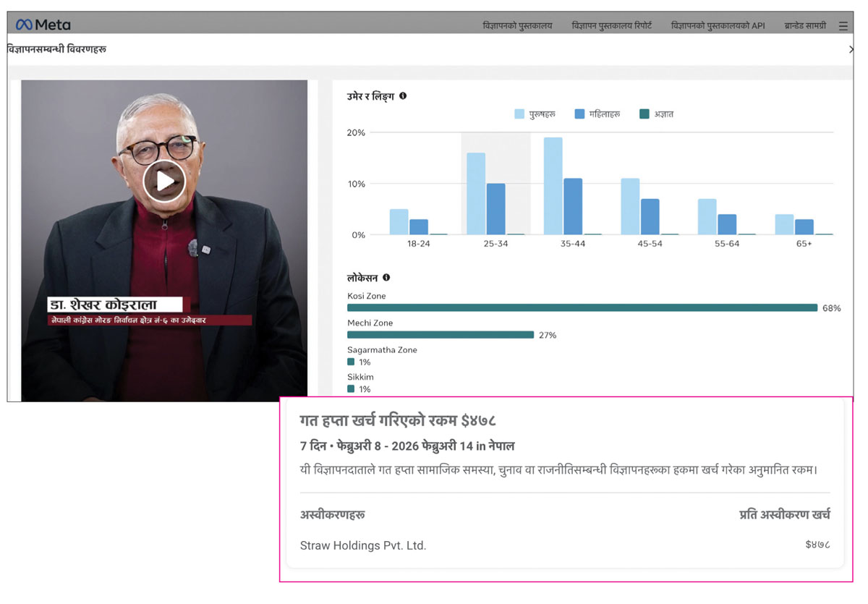Image resolution: width=868 pixels, height=604 pixels.
Task: Click info icon next to उमेर र लिङ्ग
Action: point(403,95)
